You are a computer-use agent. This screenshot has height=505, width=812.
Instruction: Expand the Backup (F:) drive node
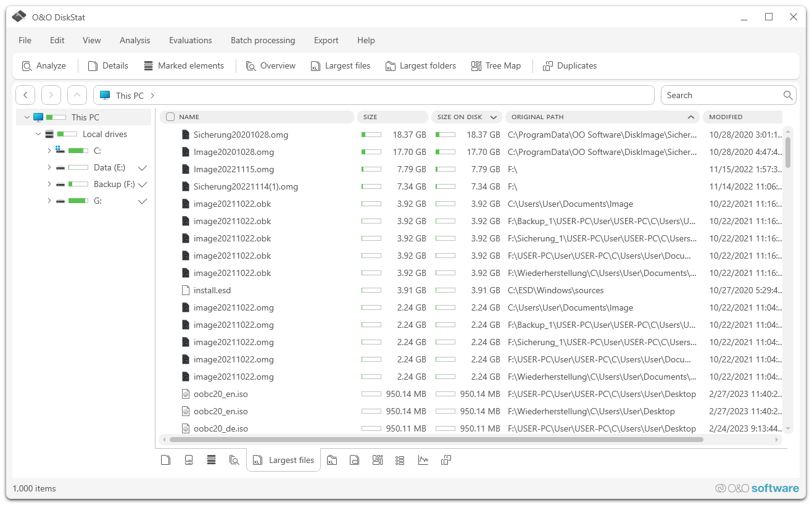coord(49,184)
